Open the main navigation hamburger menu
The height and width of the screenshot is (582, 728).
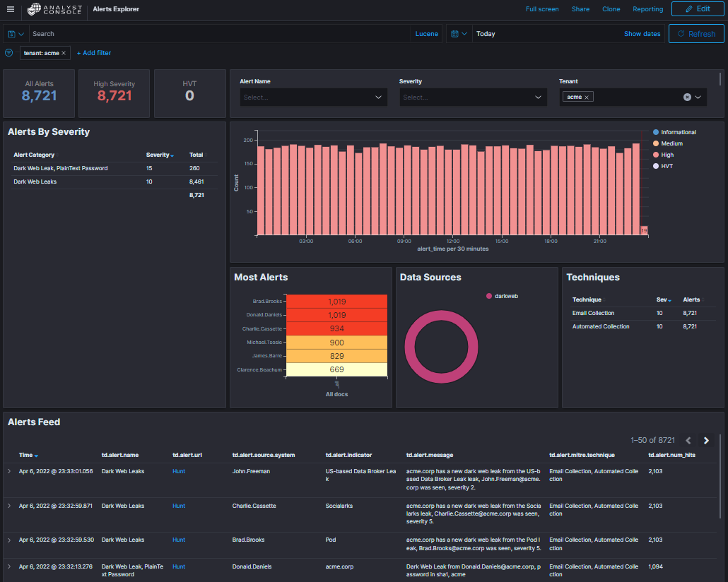[x=9, y=9]
